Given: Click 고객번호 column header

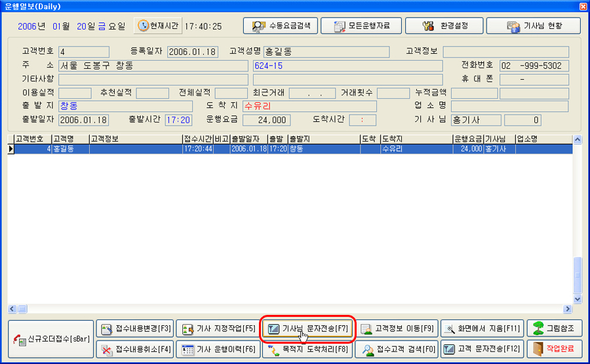Looking at the screenshot, I should (x=33, y=139).
